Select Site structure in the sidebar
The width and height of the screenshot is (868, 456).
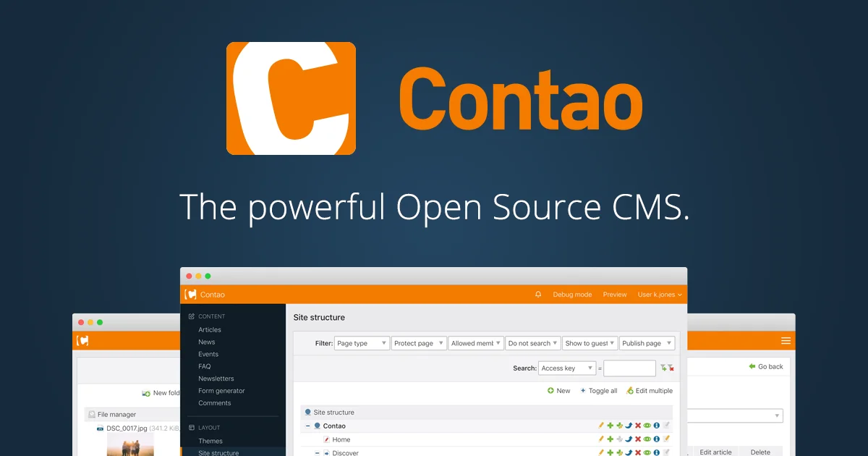pos(218,452)
